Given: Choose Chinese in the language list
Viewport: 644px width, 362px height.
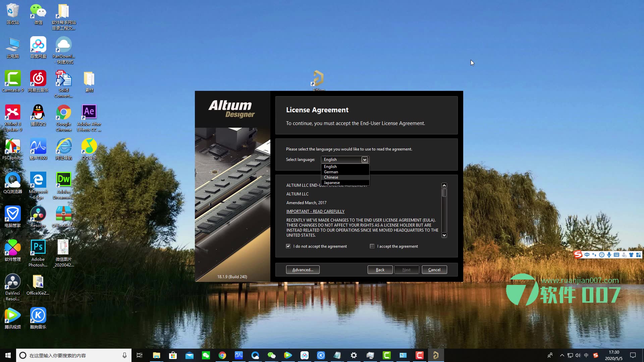Looking at the screenshot, I should pyautogui.click(x=345, y=177).
